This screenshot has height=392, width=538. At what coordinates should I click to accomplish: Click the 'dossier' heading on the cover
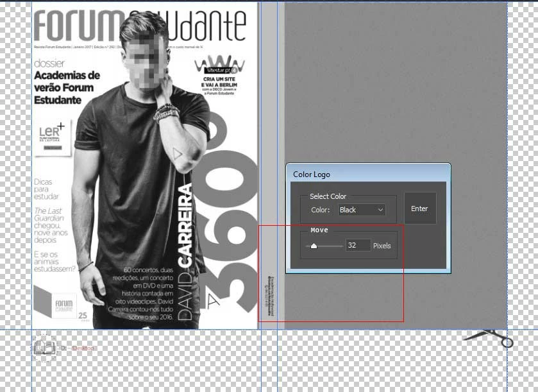tap(49, 63)
